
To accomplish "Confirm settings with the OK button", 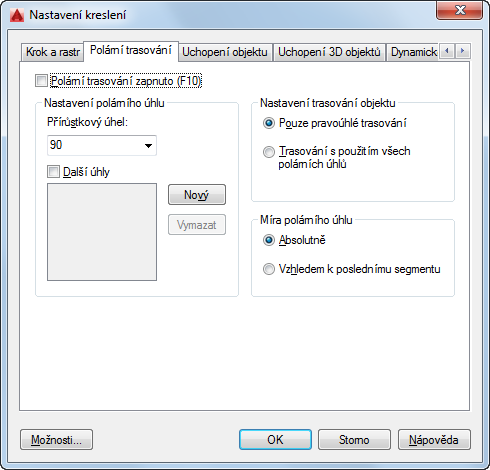I will click(x=275, y=440).
